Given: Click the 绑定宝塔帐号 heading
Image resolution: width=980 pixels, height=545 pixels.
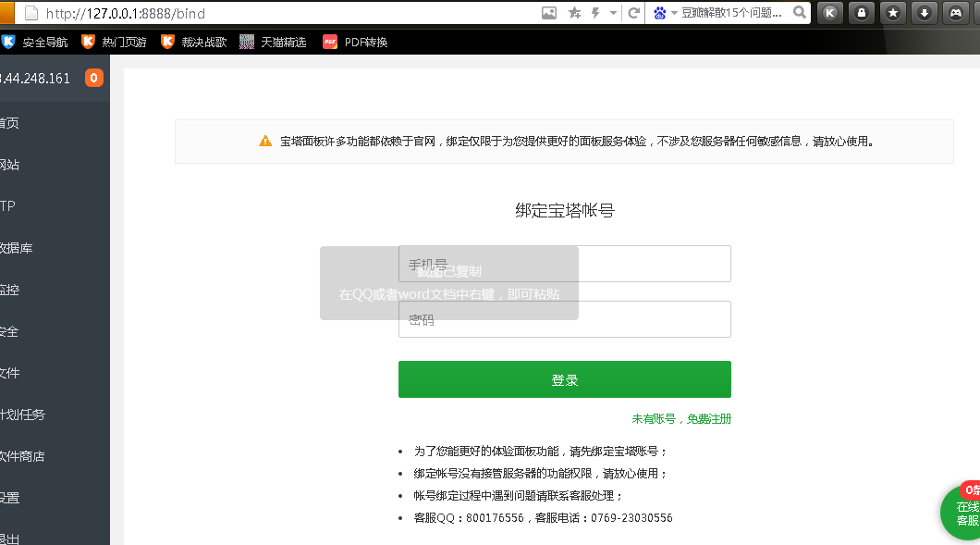Looking at the screenshot, I should click(564, 210).
